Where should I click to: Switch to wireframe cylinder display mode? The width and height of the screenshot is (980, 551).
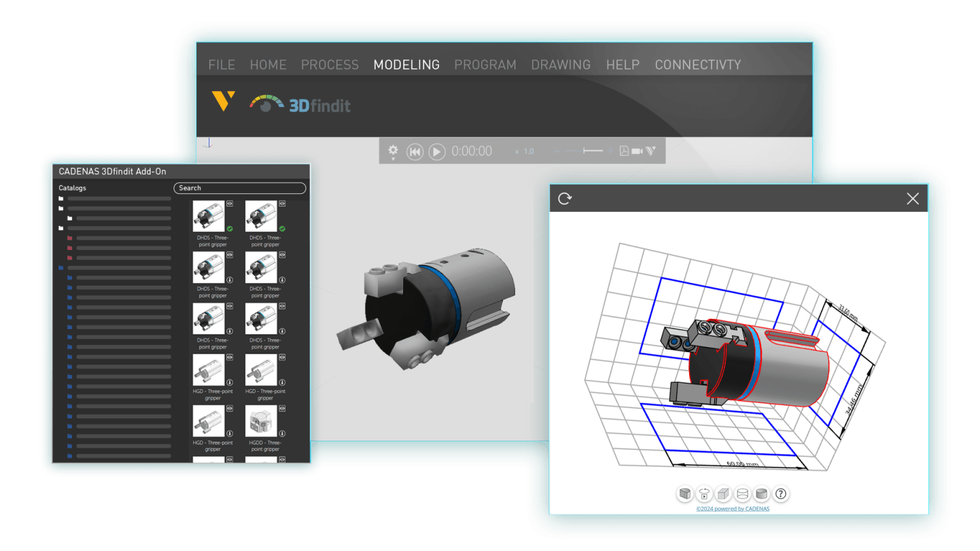click(742, 494)
